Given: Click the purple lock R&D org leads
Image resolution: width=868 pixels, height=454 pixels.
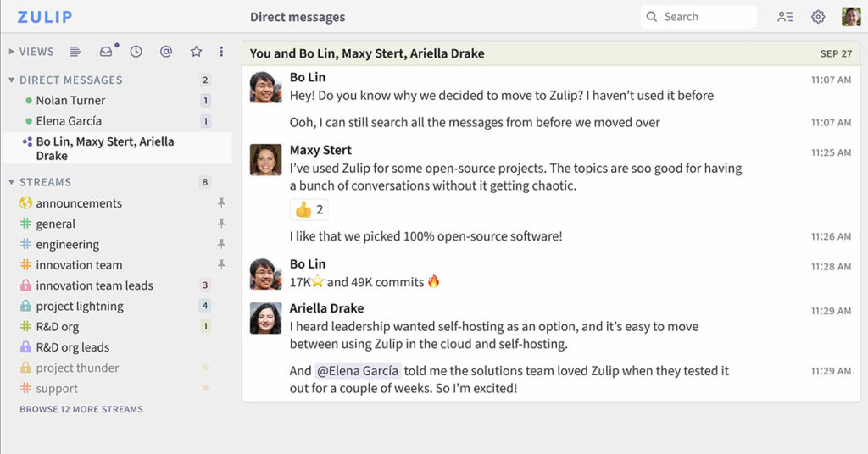Looking at the screenshot, I should point(25,347).
